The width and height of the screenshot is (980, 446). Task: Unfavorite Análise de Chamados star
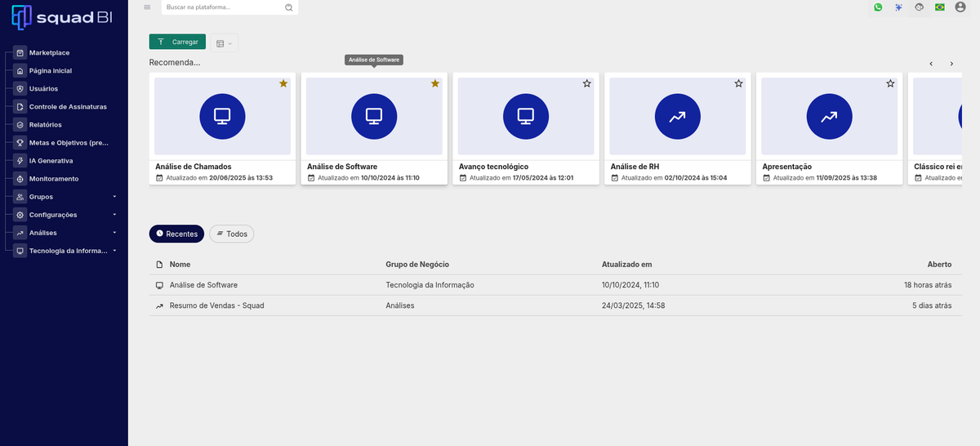[x=283, y=83]
